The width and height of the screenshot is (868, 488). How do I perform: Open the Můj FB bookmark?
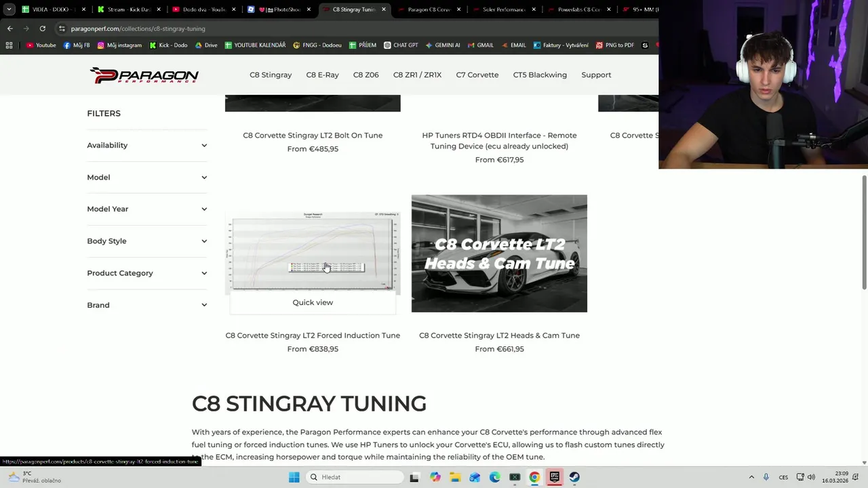[x=77, y=45]
